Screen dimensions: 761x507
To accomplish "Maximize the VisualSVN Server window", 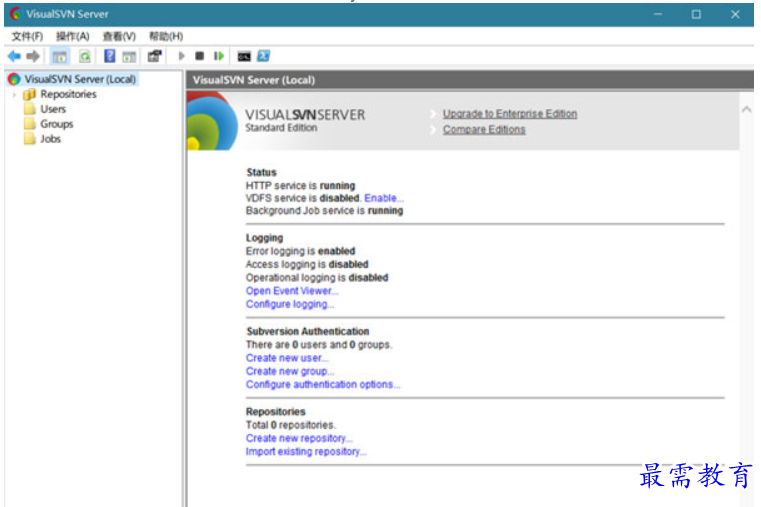I will click(x=696, y=15).
